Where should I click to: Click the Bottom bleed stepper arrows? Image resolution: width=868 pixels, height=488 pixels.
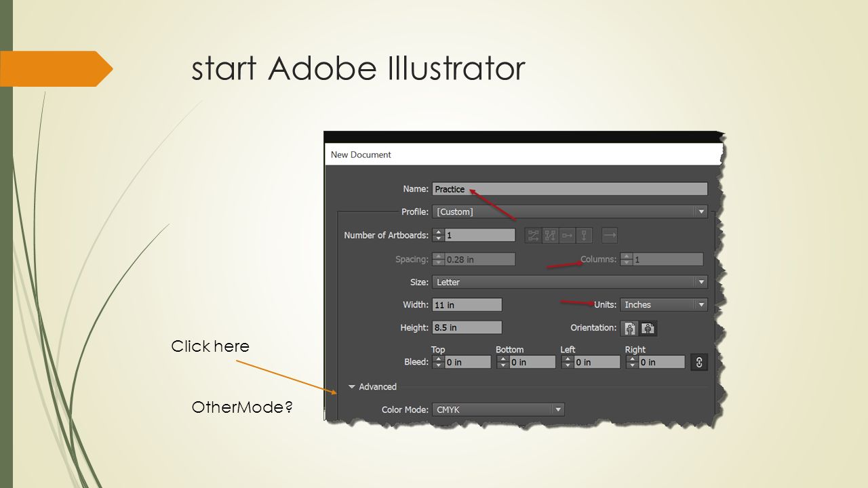tap(502, 362)
